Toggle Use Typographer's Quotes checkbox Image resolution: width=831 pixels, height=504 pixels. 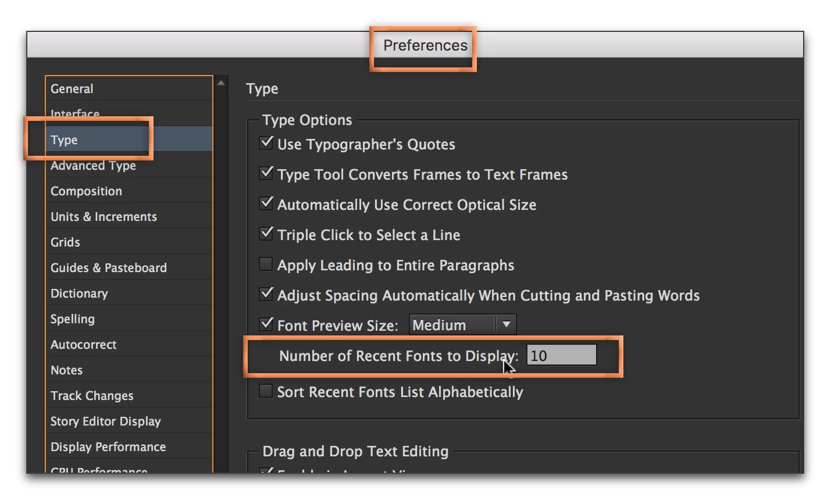coord(266,143)
